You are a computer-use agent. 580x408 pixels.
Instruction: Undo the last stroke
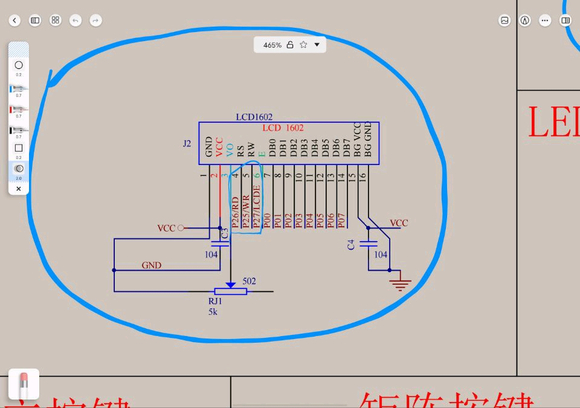(75, 20)
